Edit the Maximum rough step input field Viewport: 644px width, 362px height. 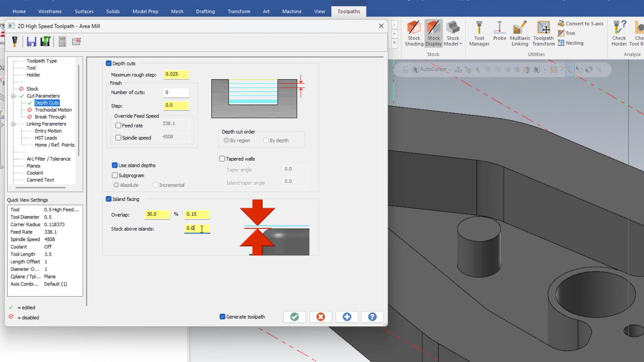tap(176, 74)
